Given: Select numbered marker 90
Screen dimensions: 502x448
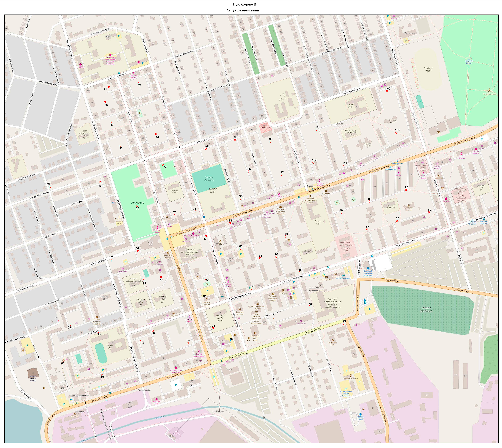Looking at the screenshot, I should [406, 190].
